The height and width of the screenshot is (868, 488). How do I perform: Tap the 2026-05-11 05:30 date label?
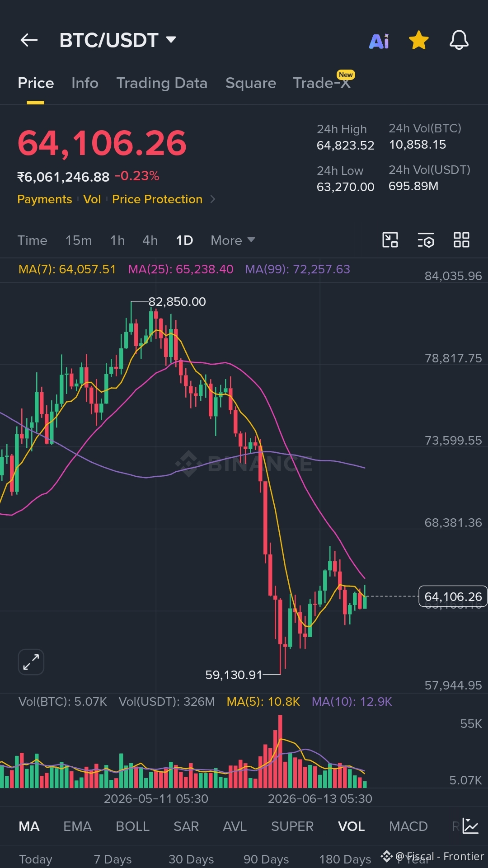(x=156, y=799)
